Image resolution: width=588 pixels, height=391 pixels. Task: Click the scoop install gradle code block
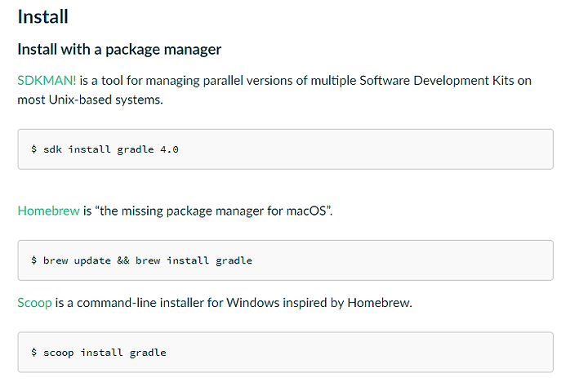(285, 352)
